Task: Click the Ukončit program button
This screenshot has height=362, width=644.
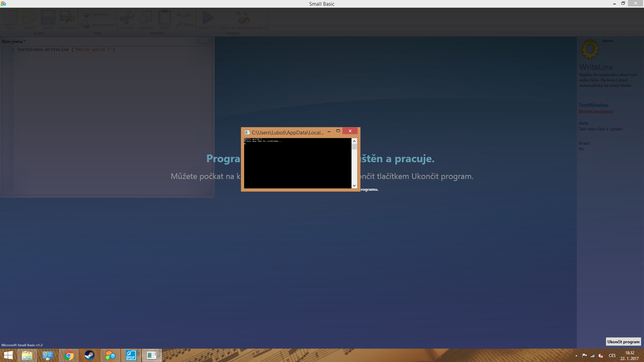Action: point(623,342)
